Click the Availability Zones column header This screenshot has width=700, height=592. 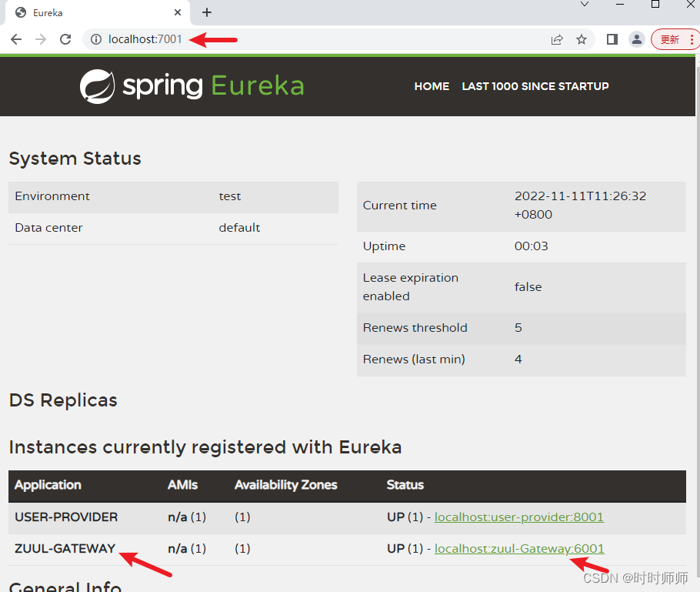(x=285, y=485)
